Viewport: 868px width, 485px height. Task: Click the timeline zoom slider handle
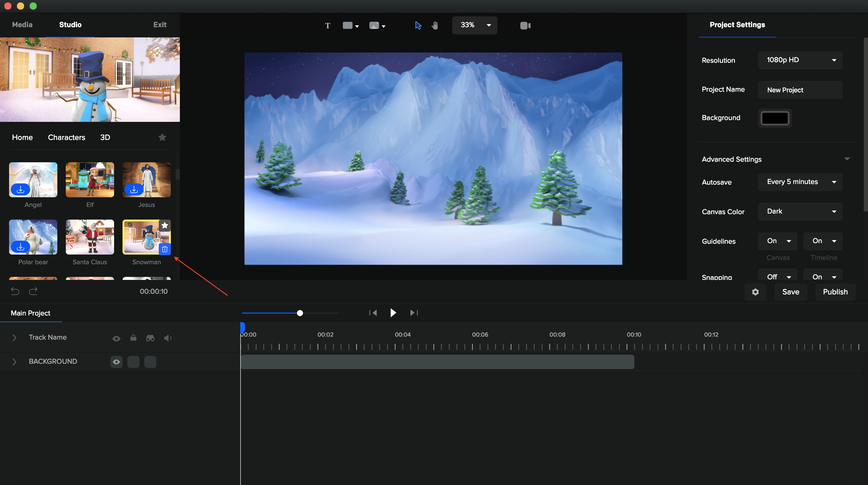point(300,313)
